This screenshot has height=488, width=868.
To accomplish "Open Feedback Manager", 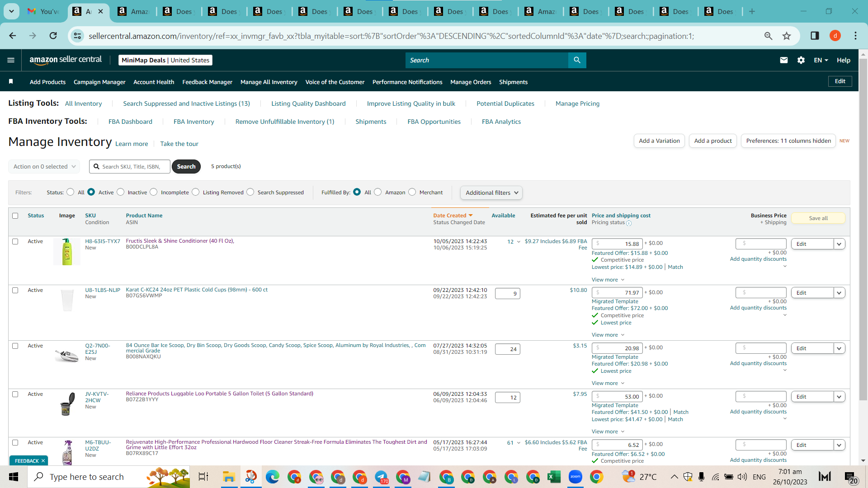I will 207,82.
